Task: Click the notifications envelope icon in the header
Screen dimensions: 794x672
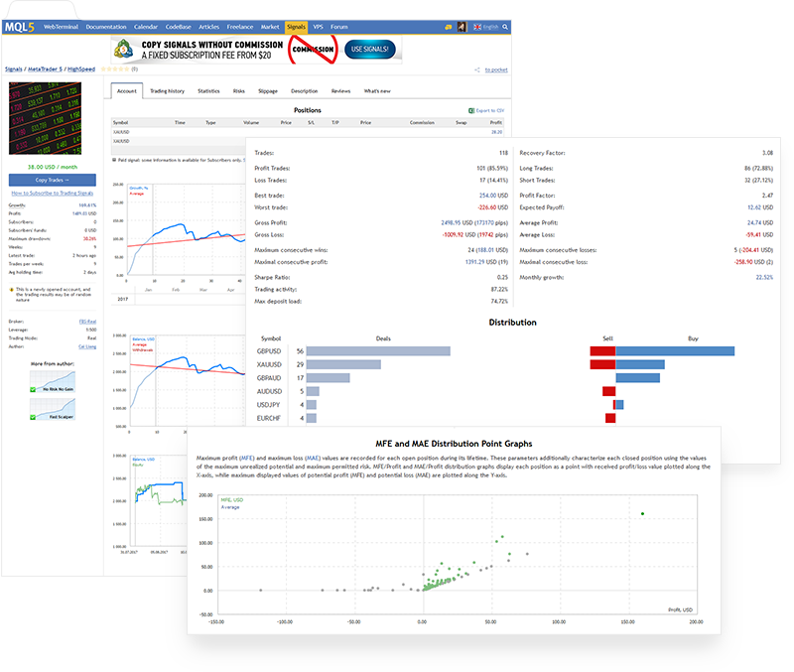Action: coord(448,27)
